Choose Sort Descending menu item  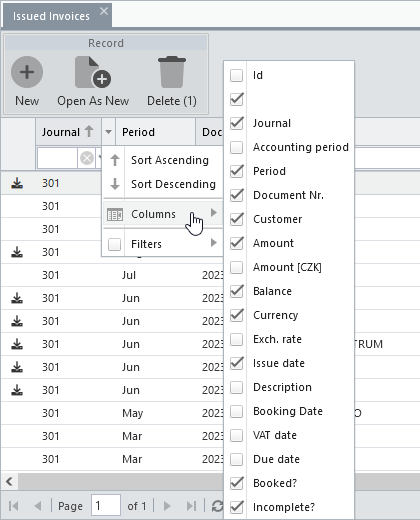[x=163, y=184]
